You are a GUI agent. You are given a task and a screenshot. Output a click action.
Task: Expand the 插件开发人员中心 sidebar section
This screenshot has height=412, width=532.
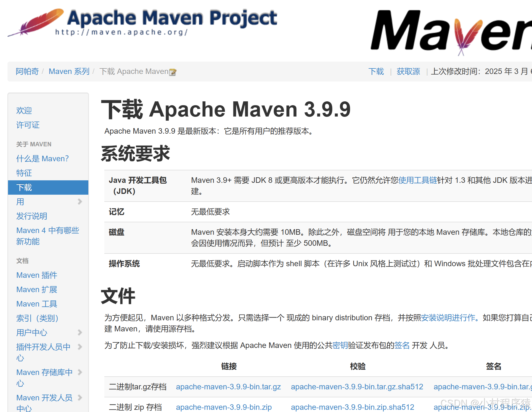[80, 347]
